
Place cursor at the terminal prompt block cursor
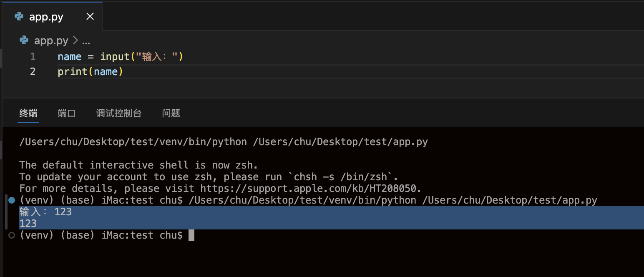coord(191,235)
